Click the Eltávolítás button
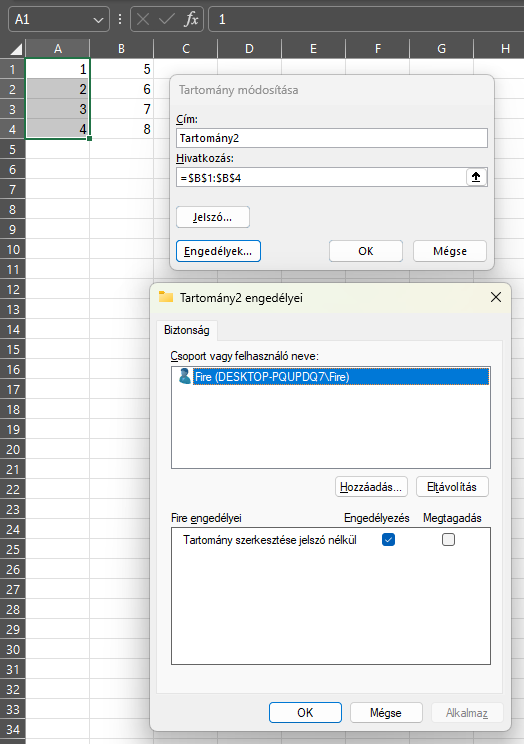Viewport: 524px width, 744px height. click(x=452, y=487)
